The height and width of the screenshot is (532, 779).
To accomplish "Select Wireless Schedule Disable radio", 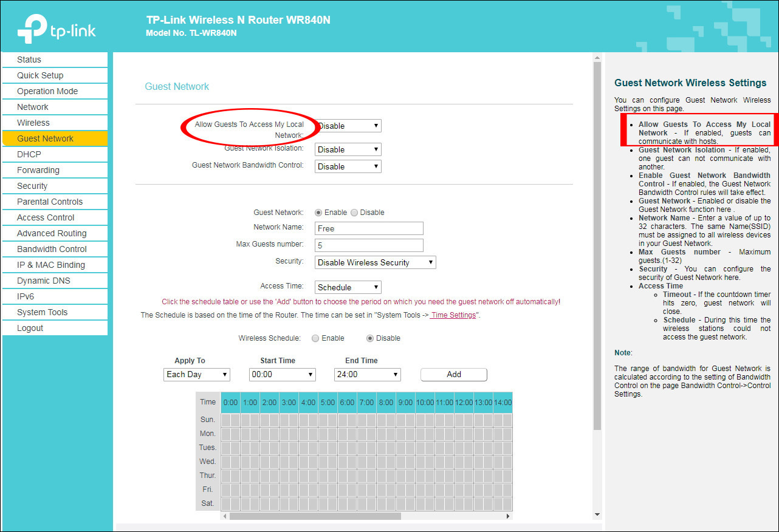I will pyautogui.click(x=370, y=338).
